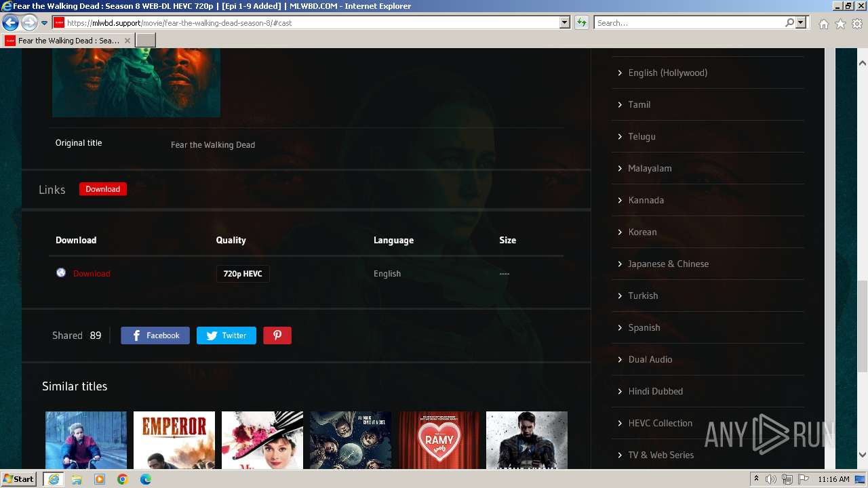Close the Fear the Walking Dead tab
This screenshot has width=868, height=488.
[127, 41]
